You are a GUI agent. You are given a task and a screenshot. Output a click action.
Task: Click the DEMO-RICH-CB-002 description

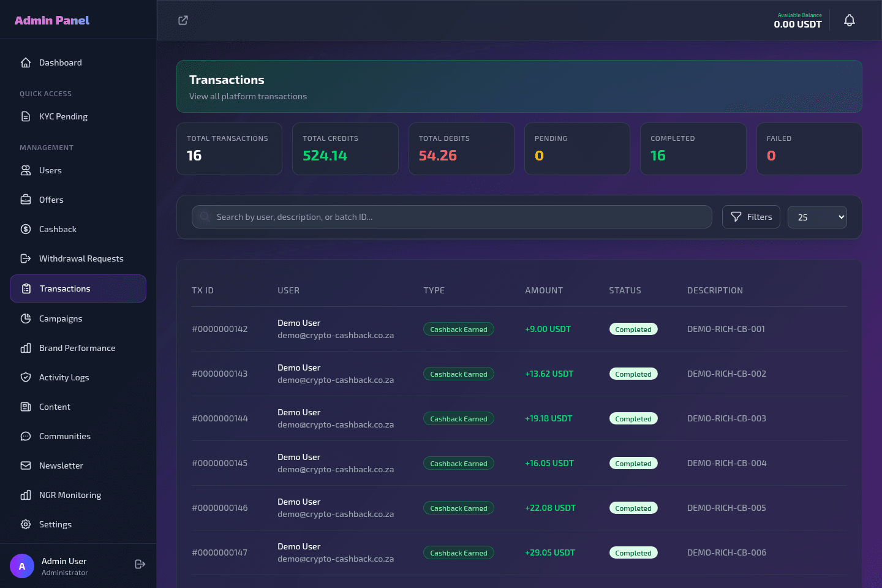click(x=726, y=374)
